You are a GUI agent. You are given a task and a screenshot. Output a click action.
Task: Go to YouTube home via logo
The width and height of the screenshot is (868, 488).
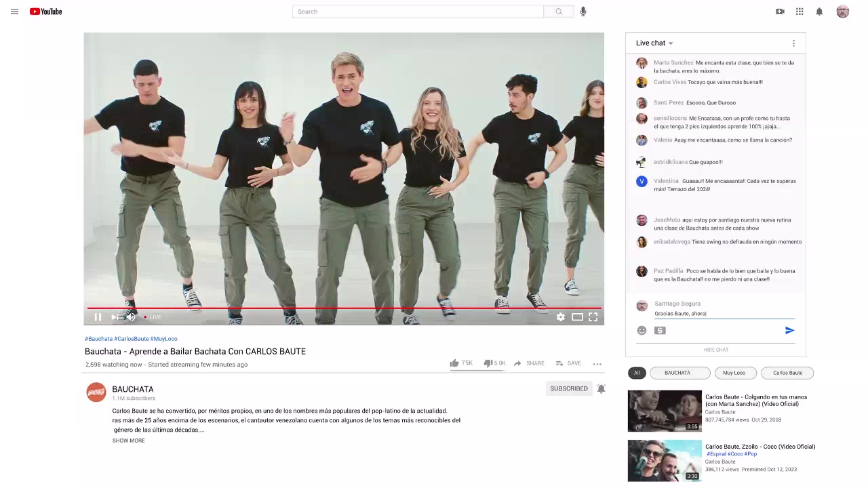click(45, 12)
